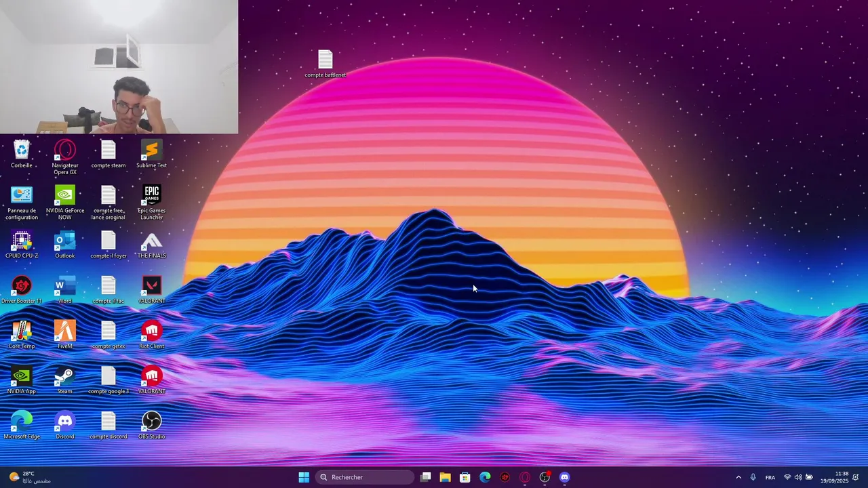Open Edge browser from the taskbar
The width and height of the screenshot is (868, 488).
485,477
